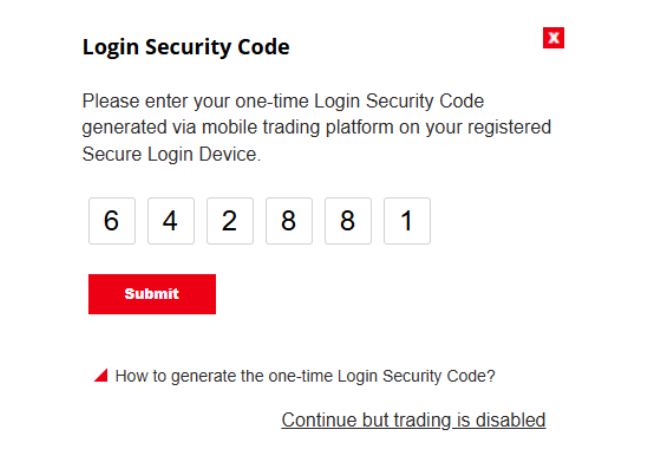This screenshot has width=650, height=462.
Task: Click the first code box containing 6
Action: click(111, 221)
